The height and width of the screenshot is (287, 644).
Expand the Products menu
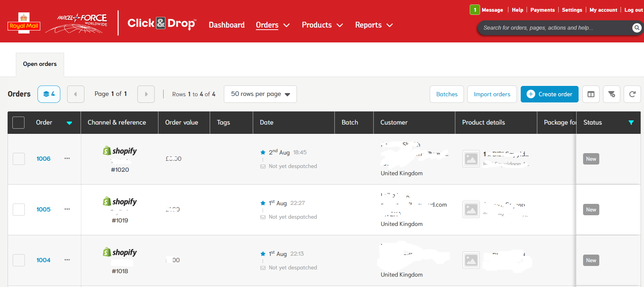[x=322, y=25]
